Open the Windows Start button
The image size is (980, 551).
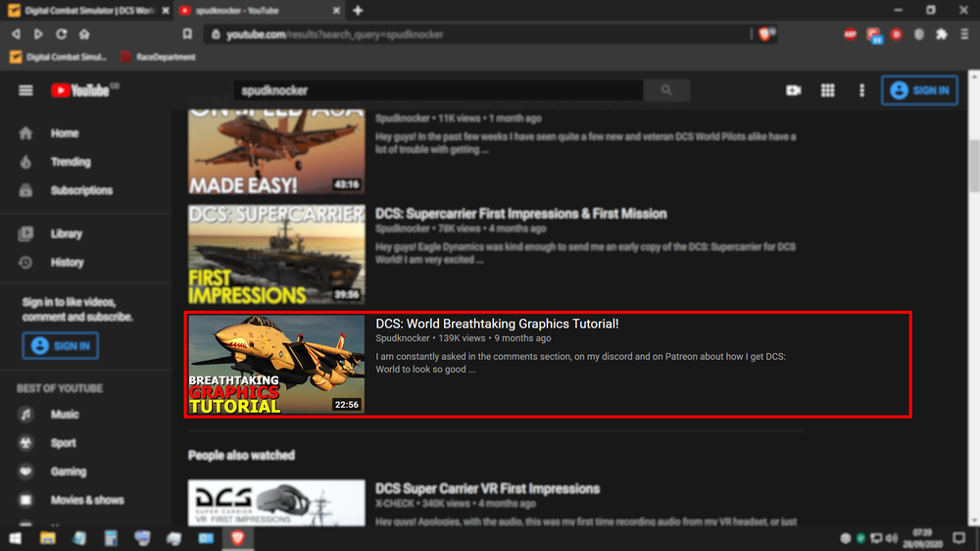[15, 538]
